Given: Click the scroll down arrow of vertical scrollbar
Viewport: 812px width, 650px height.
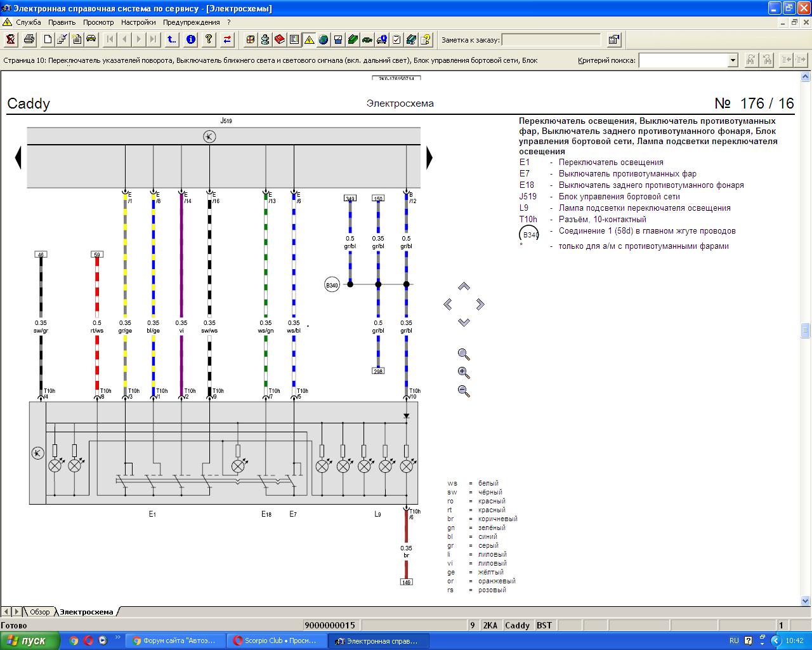Looking at the screenshot, I should [x=806, y=600].
